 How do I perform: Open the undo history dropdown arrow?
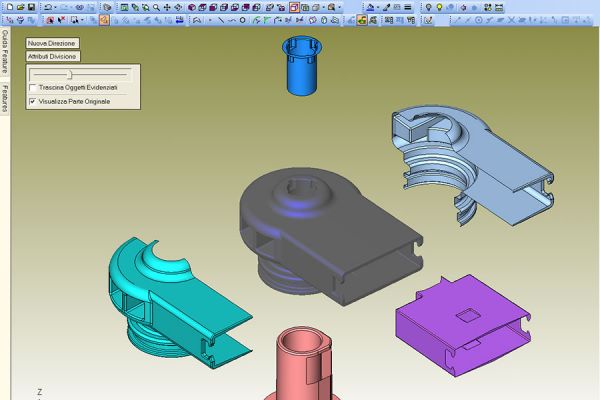57,7
